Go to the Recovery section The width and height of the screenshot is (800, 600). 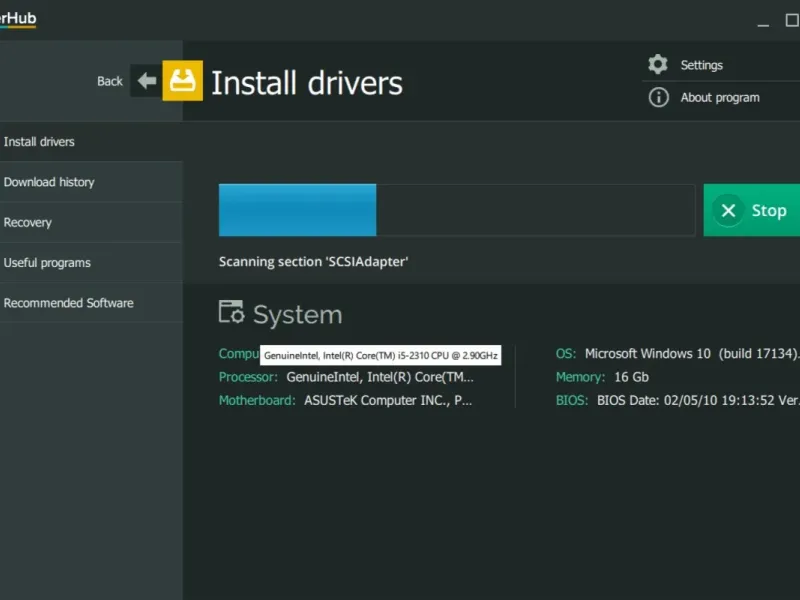coord(91,222)
